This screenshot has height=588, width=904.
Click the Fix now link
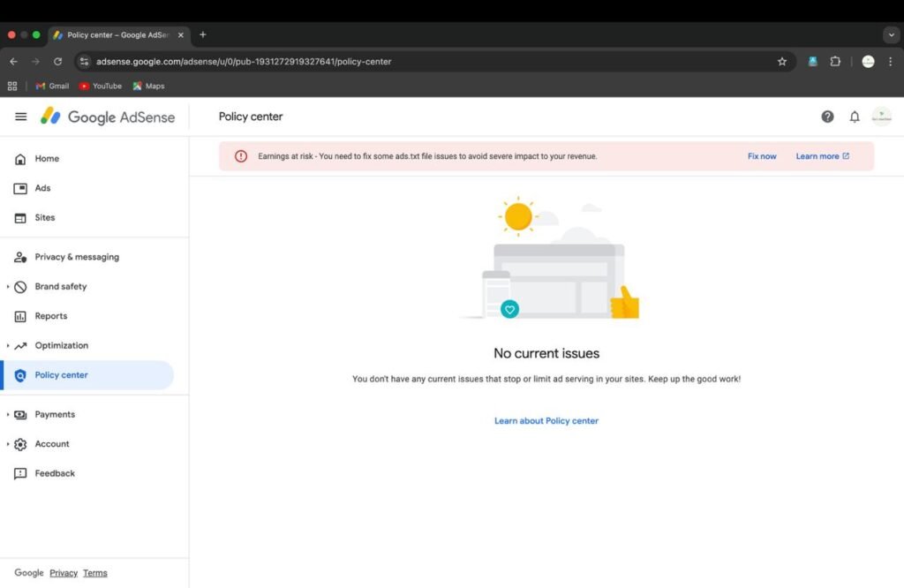click(x=762, y=156)
